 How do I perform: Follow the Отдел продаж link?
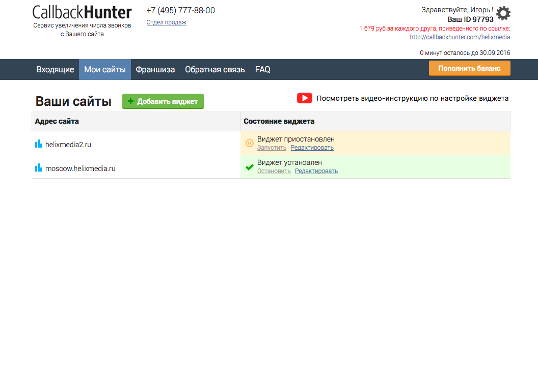point(167,22)
